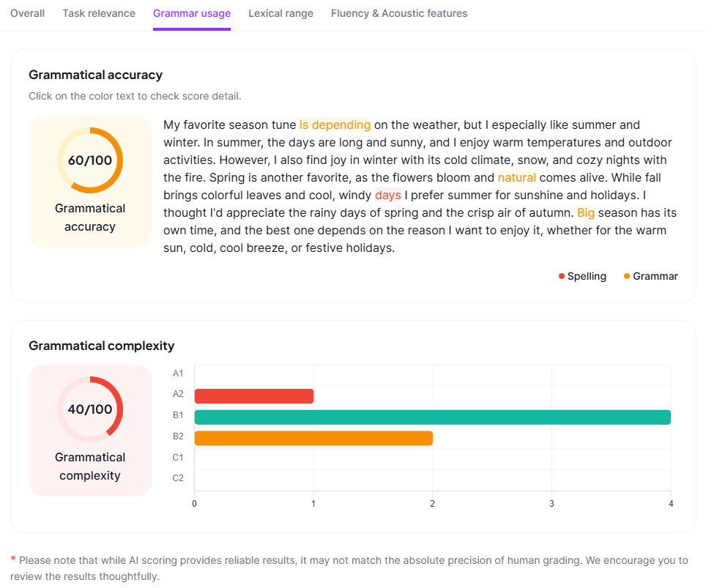Screen dimensions: 706x588
Task: Click the red Spelling legend dot
Action: pyautogui.click(x=562, y=276)
